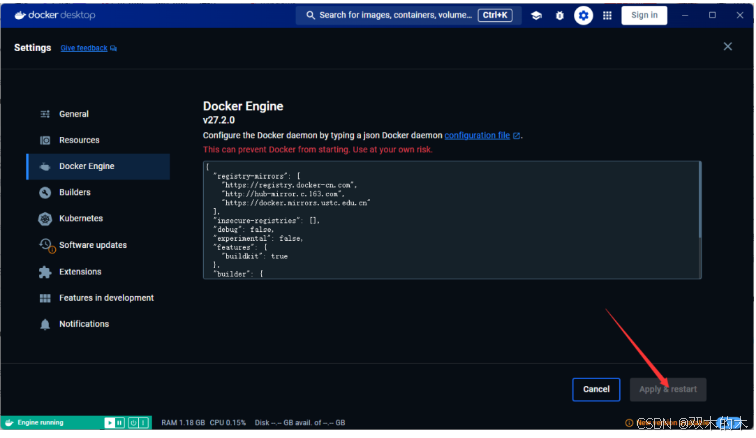
Task: Open Notifications settings tab
Action: pos(98,324)
